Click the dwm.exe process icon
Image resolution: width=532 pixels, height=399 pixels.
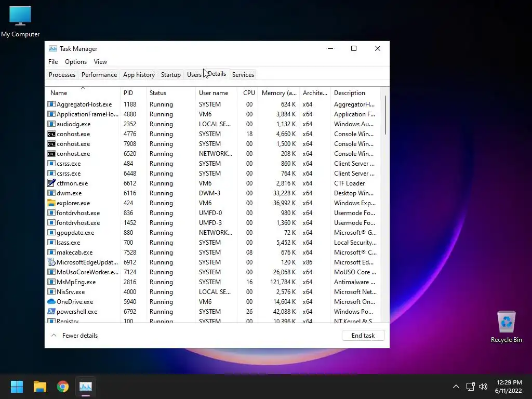[51, 193]
